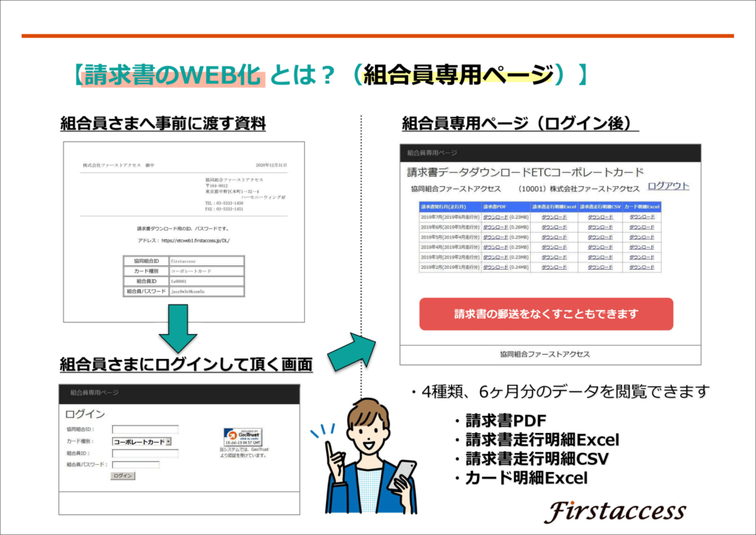Focus the 協同組合ID input field in login form
This screenshot has height=535, width=756.
pos(145,429)
